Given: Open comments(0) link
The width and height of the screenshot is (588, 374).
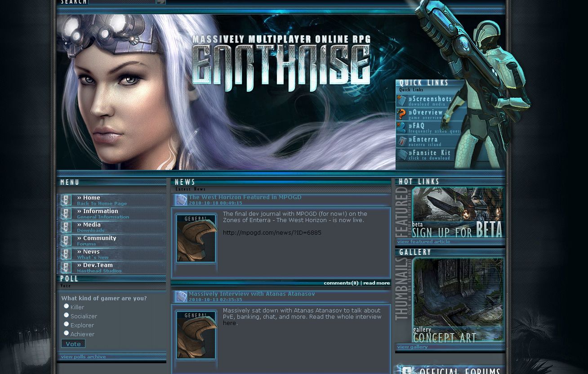Looking at the screenshot, I should 341,283.
